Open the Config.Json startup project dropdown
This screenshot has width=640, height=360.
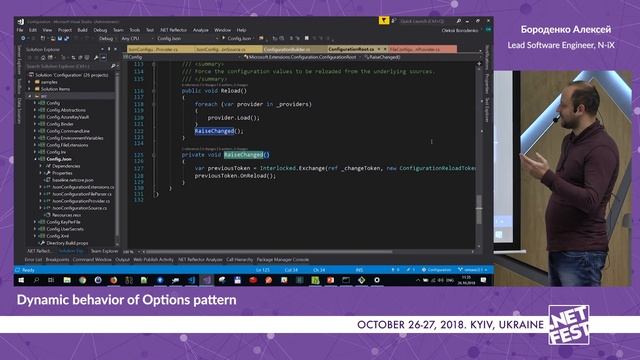coord(188,38)
